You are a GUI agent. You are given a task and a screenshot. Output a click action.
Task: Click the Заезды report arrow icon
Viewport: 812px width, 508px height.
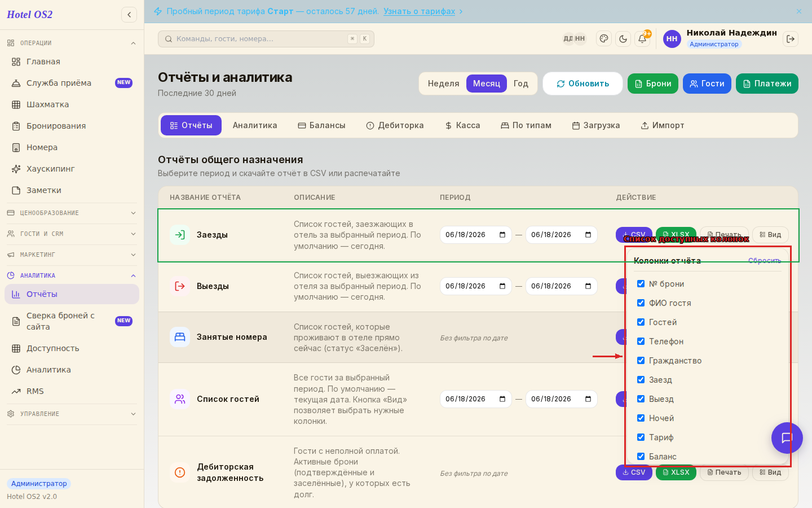pyautogui.click(x=180, y=235)
